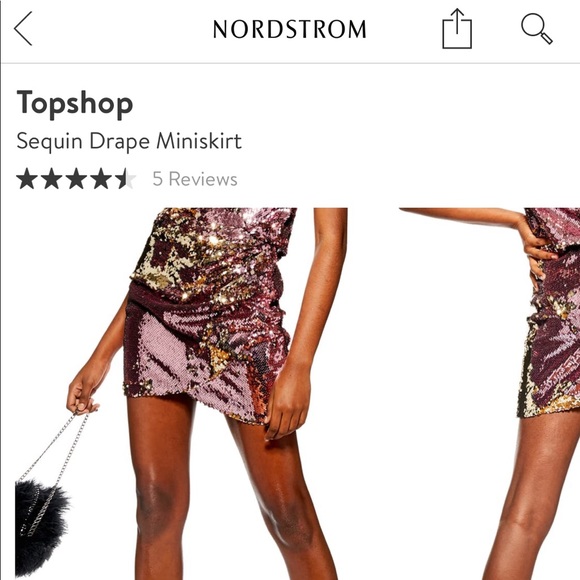This screenshot has width=580, height=580.
Task: Tap the NORDSTROM logo header
Action: click(290, 29)
